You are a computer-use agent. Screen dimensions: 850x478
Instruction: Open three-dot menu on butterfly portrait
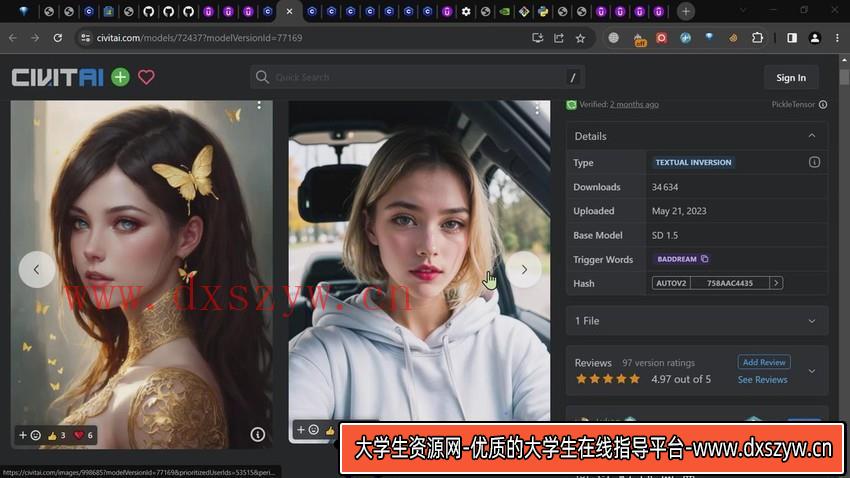[x=259, y=105]
